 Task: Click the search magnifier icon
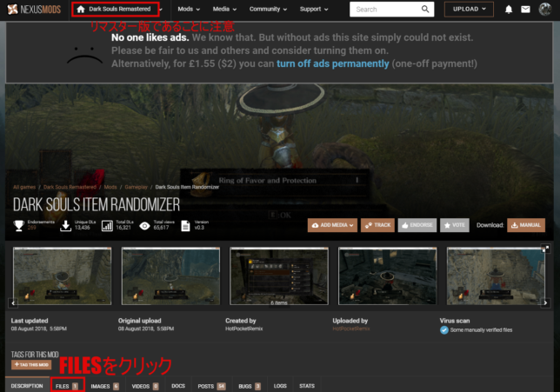(425, 10)
